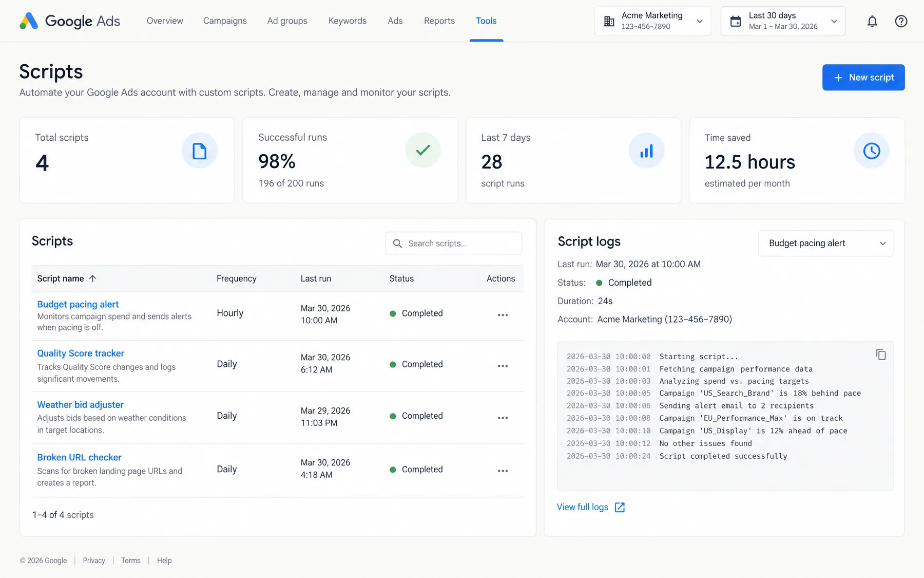
Task: Click the search magnifier icon in Scripts
Action: coord(397,244)
